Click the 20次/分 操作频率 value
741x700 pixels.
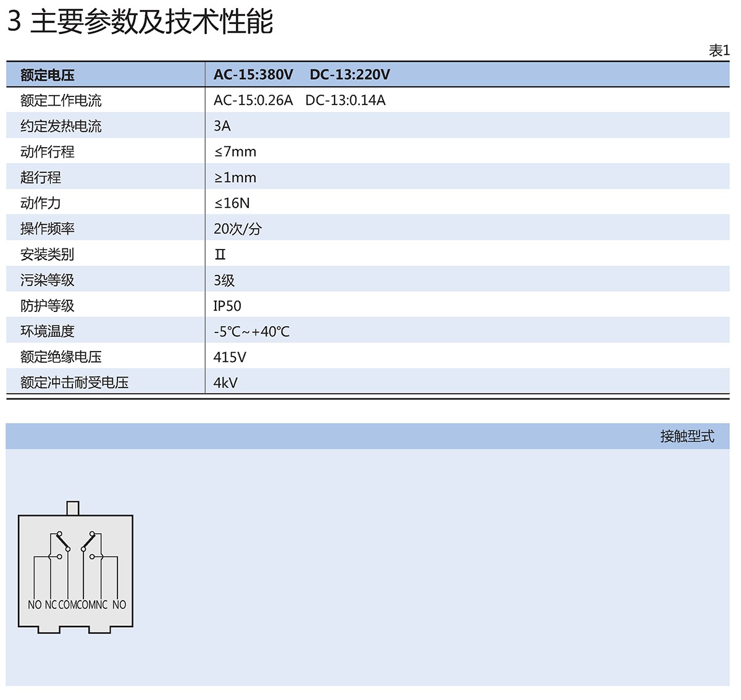click(x=238, y=229)
